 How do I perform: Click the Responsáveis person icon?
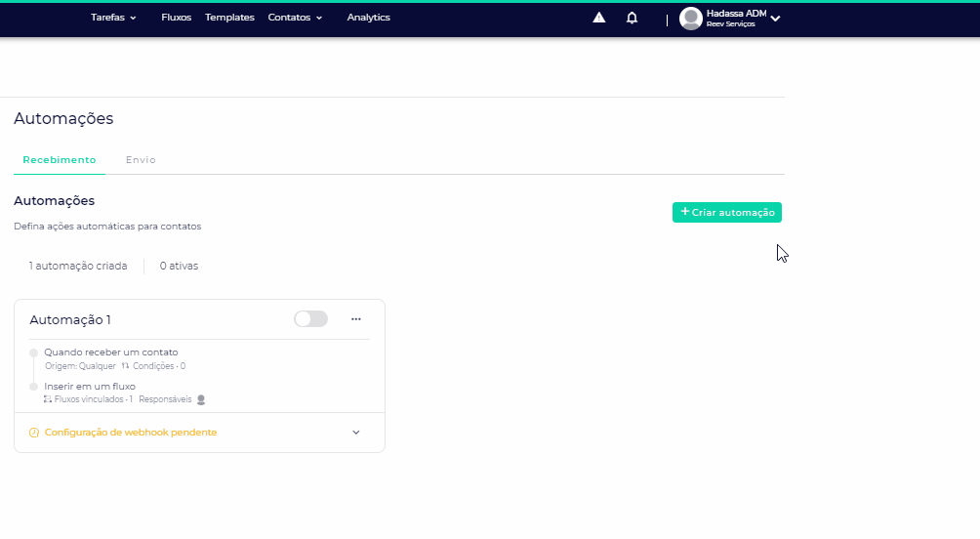pos(201,399)
